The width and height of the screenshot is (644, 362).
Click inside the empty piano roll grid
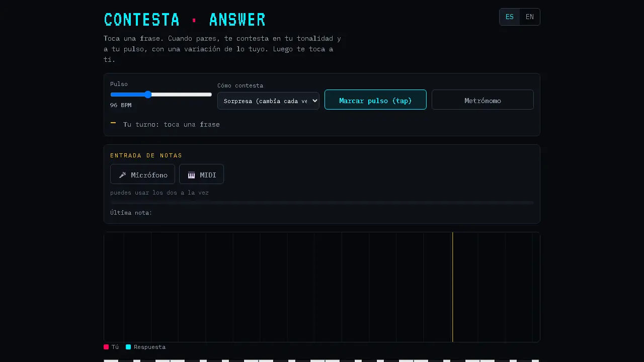(277, 287)
